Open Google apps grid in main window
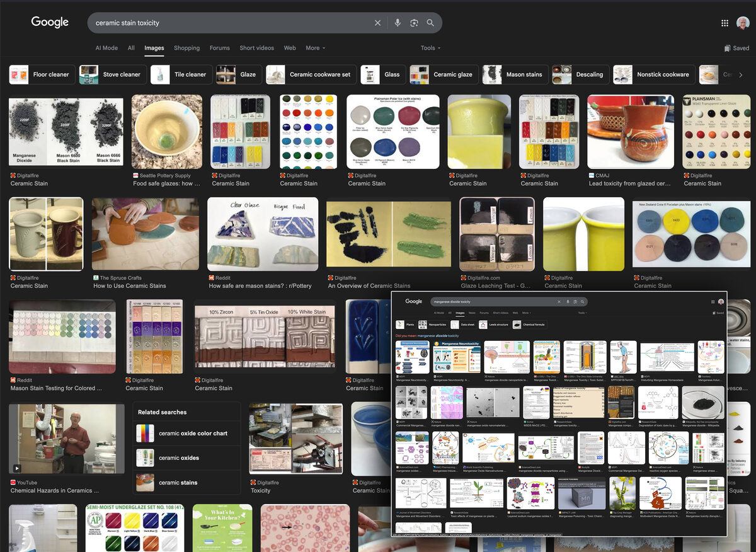756x552 pixels. (x=724, y=23)
